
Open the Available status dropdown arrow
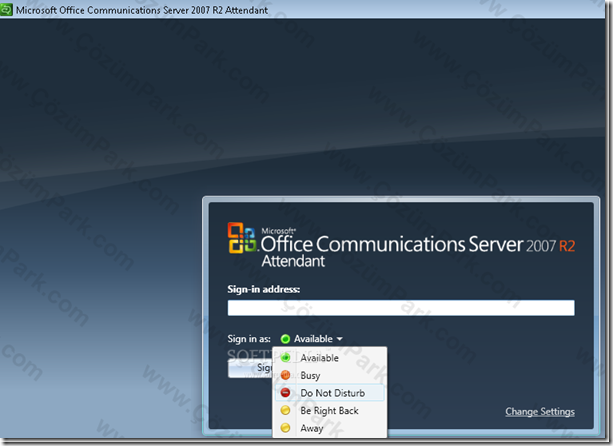[x=339, y=339]
